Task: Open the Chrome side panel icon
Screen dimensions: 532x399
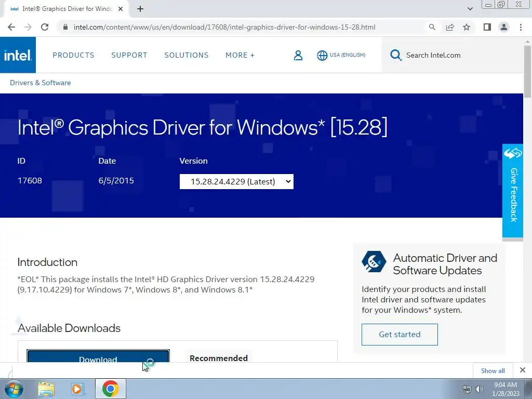Action: pos(487,27)
